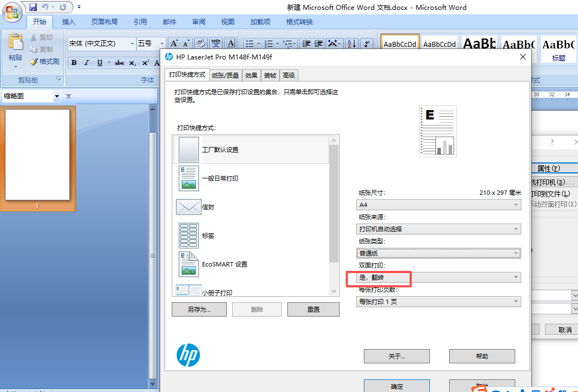578x392 pixels.
Task: Click the Sort A-Z icon
Action: 352,43
